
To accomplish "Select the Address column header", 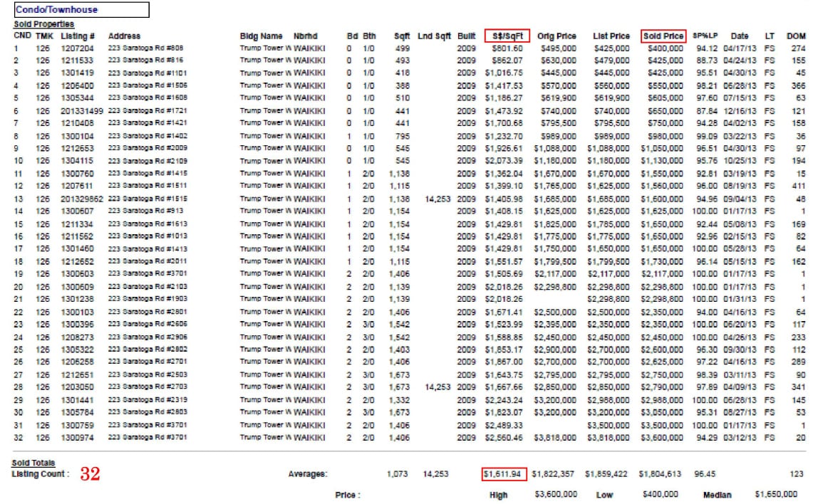I will [x=124, y=36].
